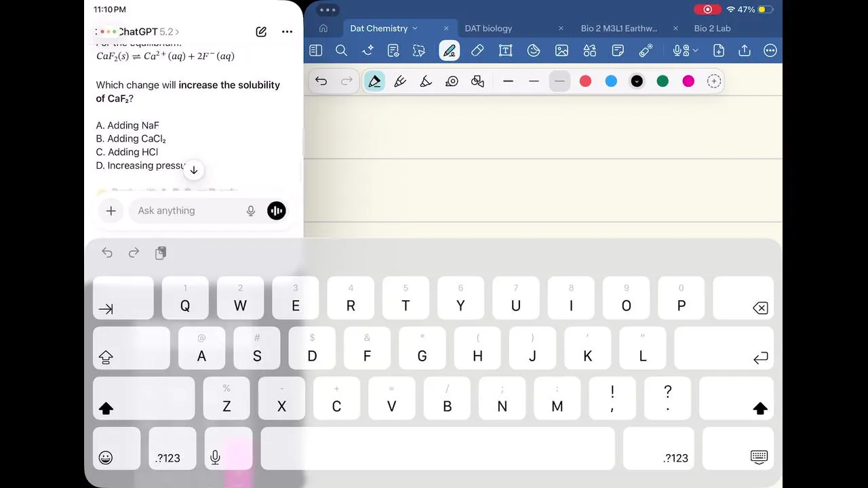Toggle the sidebar page view icon
The width and height of the screenshot is (868, 488).
(315, 51)
